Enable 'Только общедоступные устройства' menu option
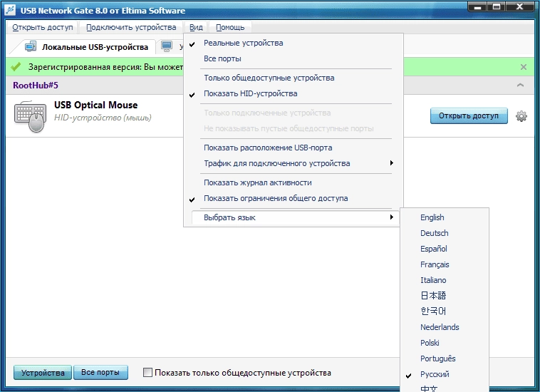 293,78
